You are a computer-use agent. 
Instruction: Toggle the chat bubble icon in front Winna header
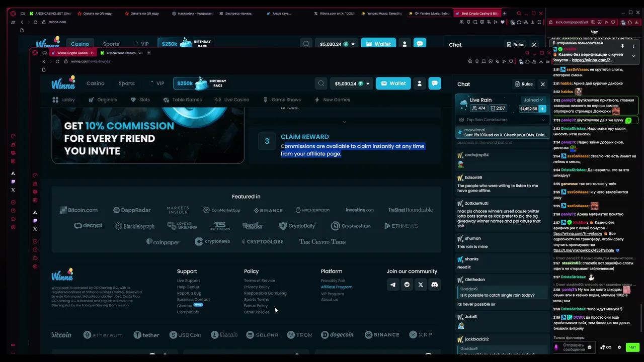click(x=435, y=83)
